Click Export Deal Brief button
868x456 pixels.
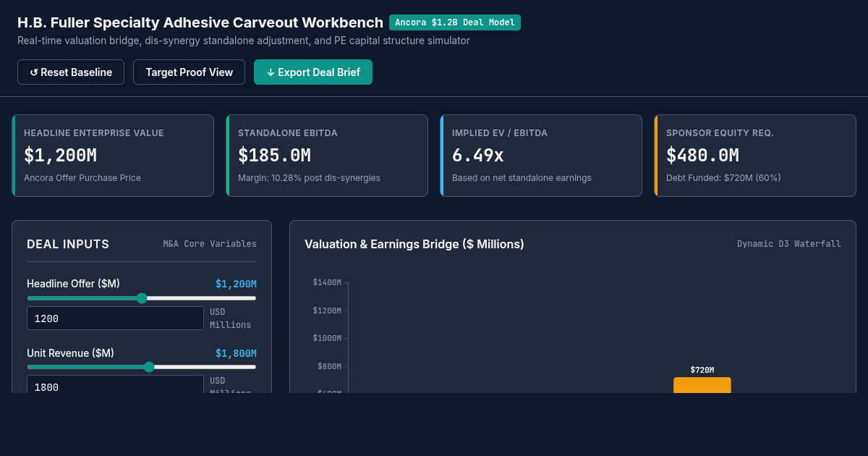[x=313, y=72]
